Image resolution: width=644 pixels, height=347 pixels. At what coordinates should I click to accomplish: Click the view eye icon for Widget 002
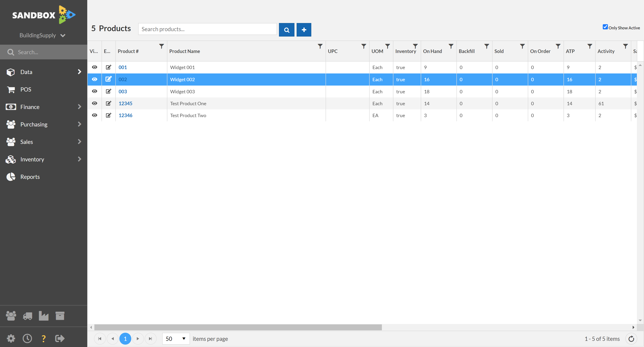[95, 79]
